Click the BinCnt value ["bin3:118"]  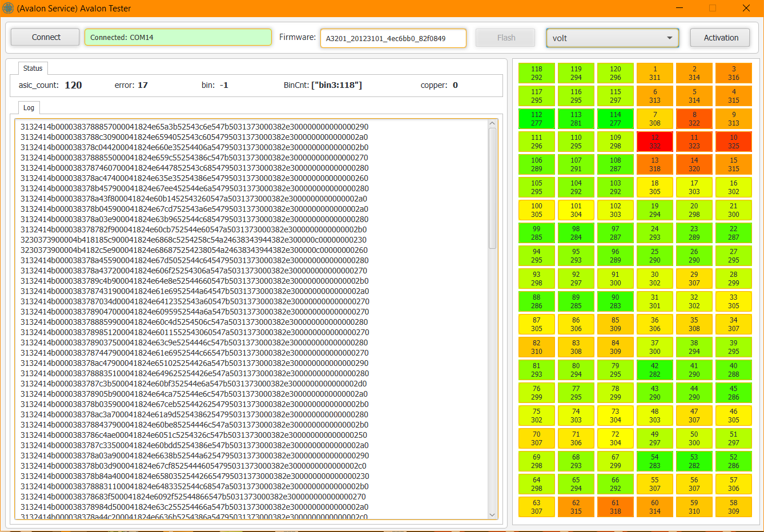(336, 85)
